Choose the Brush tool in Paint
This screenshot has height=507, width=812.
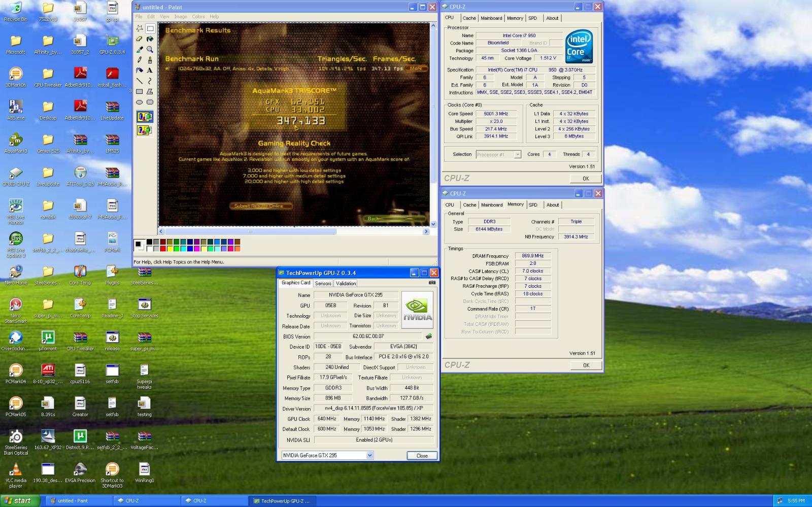150,60
